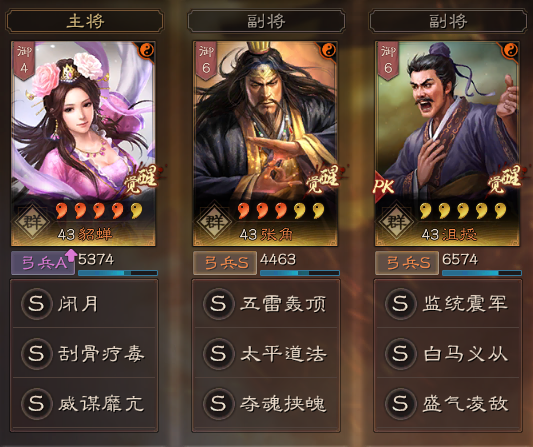Open the 弓兵S button under 张角
The height and width of the screenshot is (447, 533).
pyautogui.click(x=225, y=263)
